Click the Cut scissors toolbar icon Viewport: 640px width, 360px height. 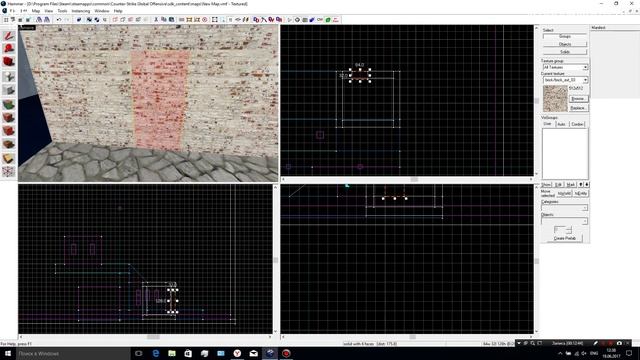156,20
